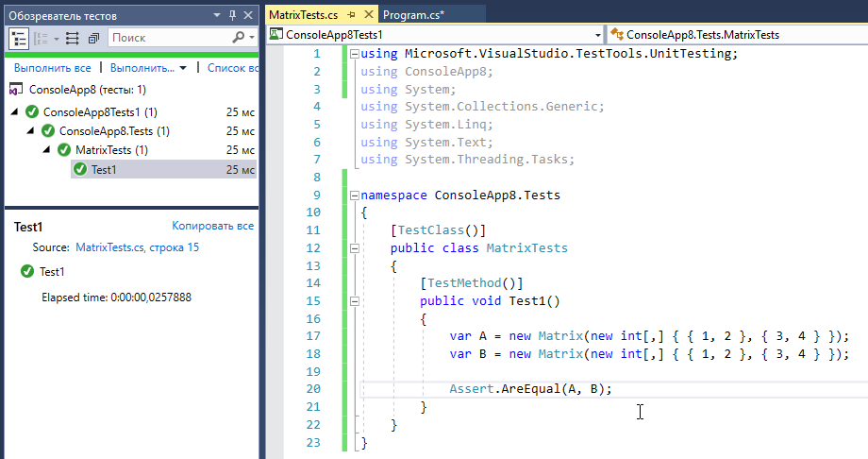Open Test Explorer window options dropdown arrow
The image size is (868, 459).
[x=216, y=14]
